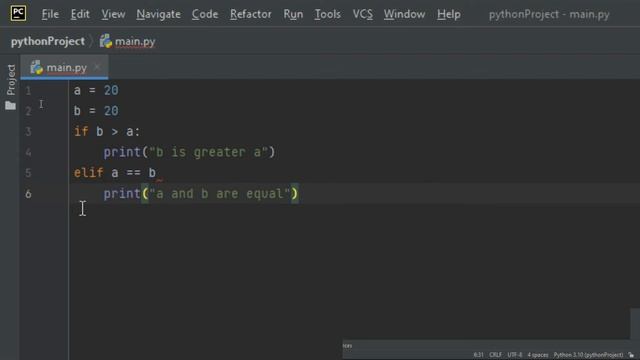Screen dimensions: 640x360
Task: Click the print call on line 4
Action: [x=122, y=152]
